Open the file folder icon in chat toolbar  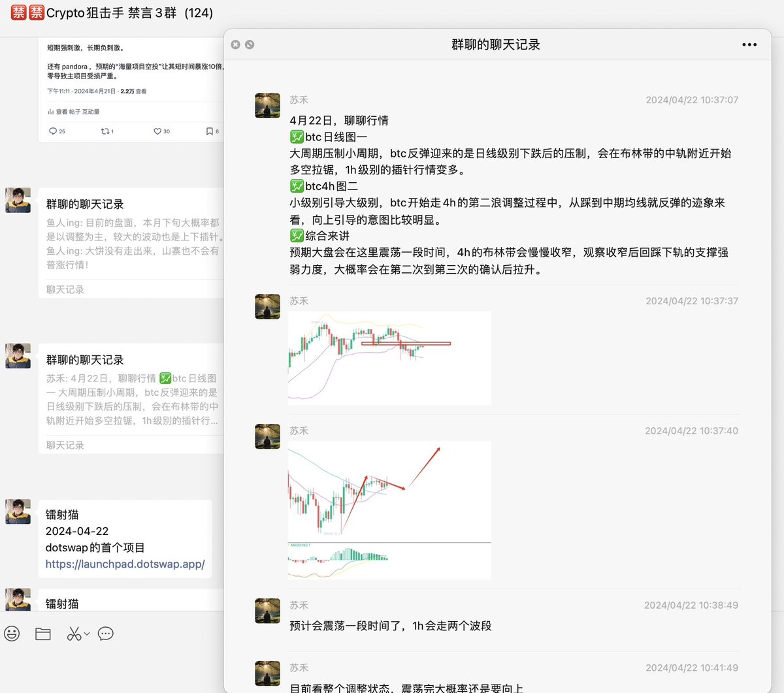43,634
